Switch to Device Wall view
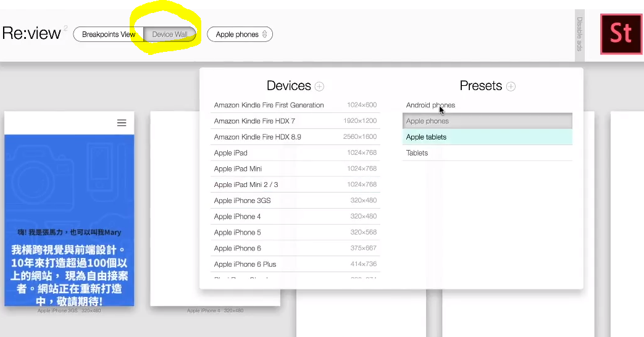Viewport: 644px width, 337px height. coord(170,35)
